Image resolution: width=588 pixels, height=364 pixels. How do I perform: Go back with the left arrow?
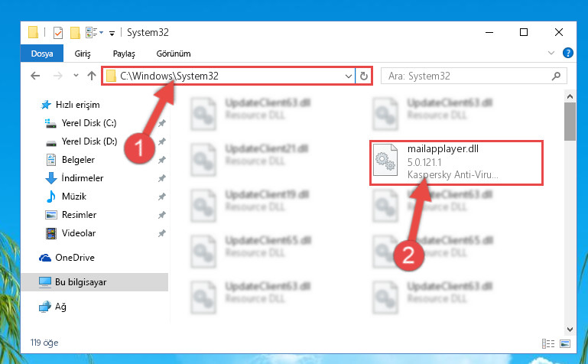click(x=35, y=76)
